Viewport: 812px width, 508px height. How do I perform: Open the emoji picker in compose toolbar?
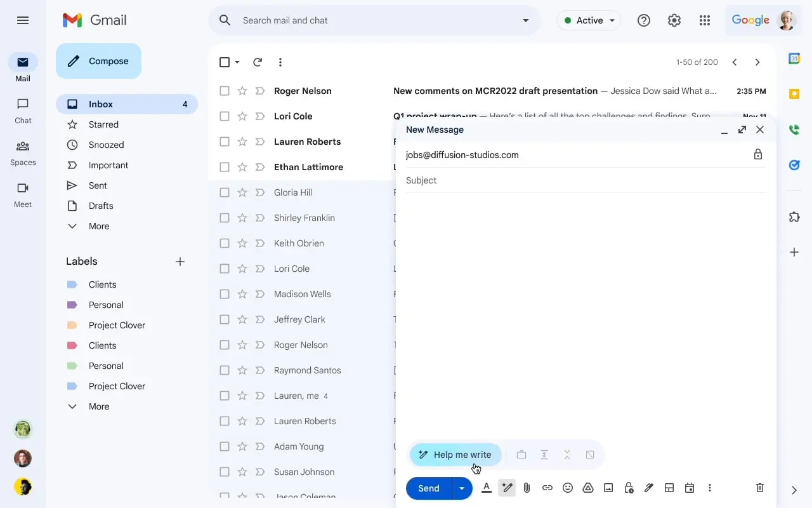pos(568,488)
